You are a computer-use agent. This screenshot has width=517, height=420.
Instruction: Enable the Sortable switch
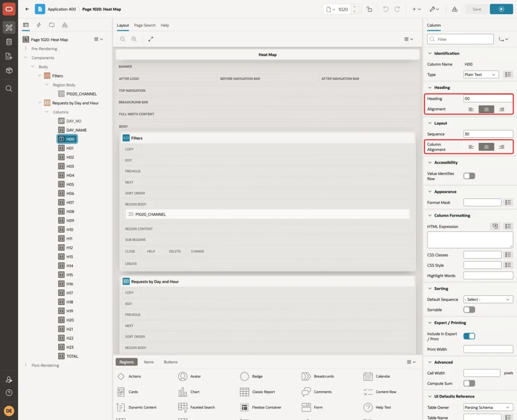pyautogui.click(x=469, y=309)
